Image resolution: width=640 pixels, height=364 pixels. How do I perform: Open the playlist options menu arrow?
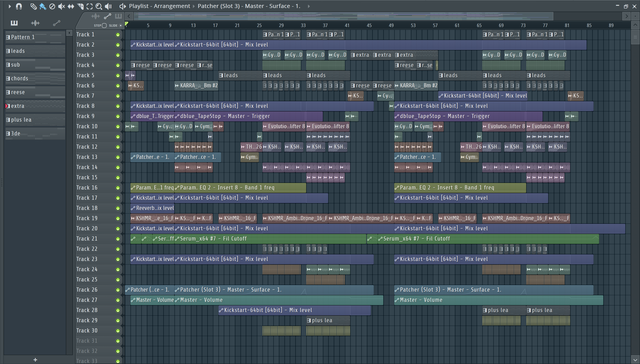[x=10, y=6]
